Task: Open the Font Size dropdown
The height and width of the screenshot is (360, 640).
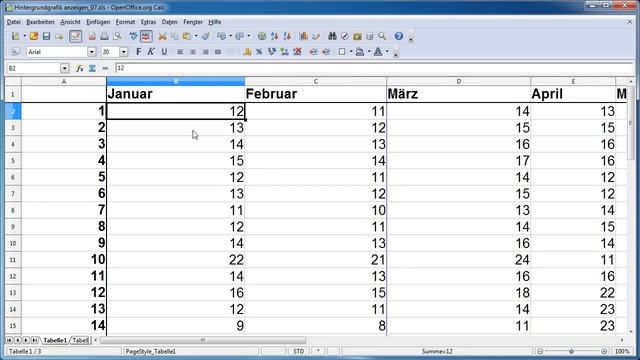Action: point(123,52)
